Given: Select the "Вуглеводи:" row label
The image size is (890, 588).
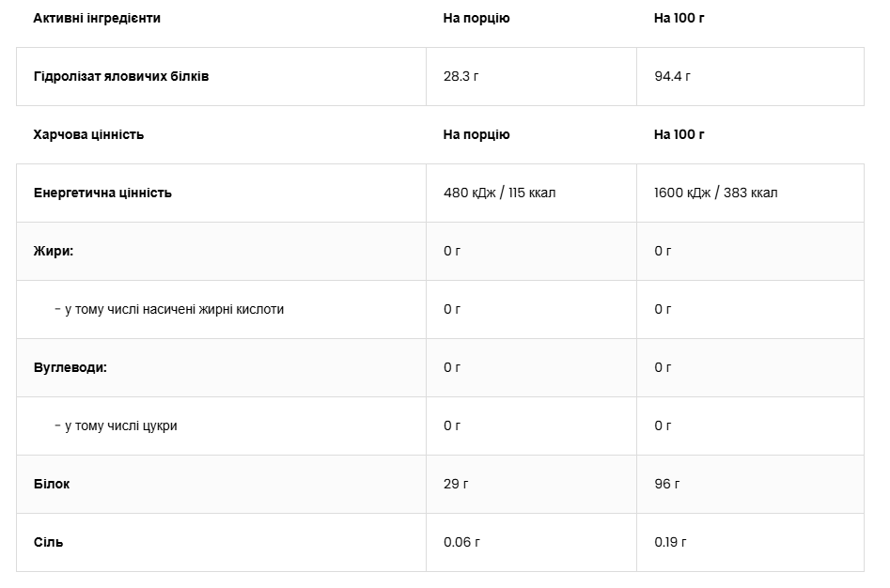Looking at the screenshot, I should [70, 367].
